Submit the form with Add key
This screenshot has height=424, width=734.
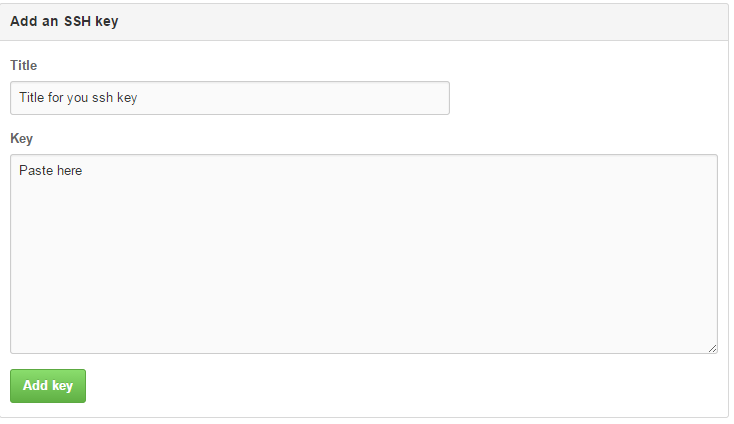coord(48,386)
